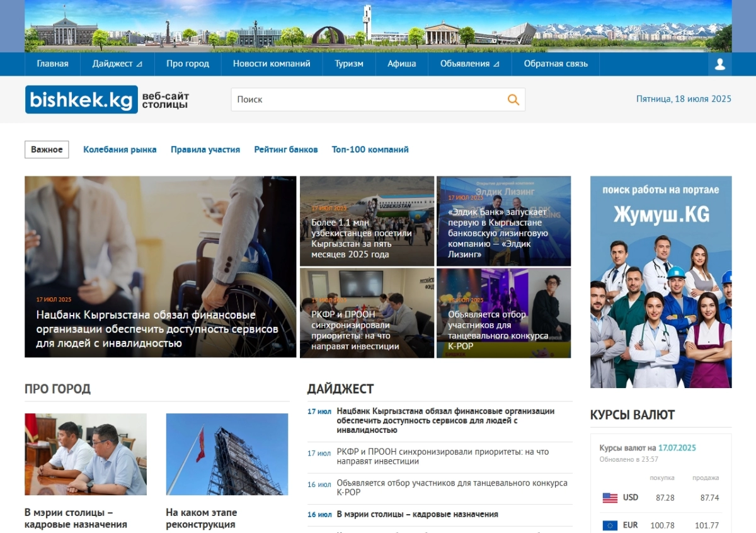Viewport: 756px width, 533px height.
Task: Open the Топ-100 компаний link
Action: click(370, 149)
